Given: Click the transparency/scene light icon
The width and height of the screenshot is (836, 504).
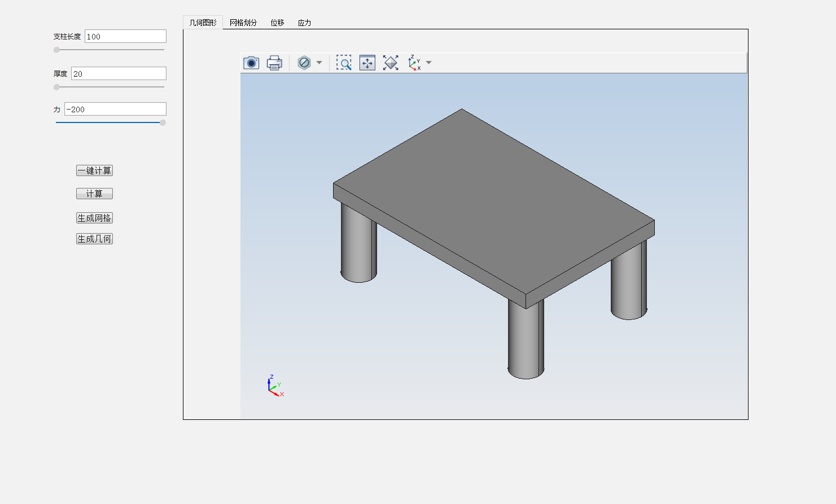Looking at the screenshot, I should 304,63.
